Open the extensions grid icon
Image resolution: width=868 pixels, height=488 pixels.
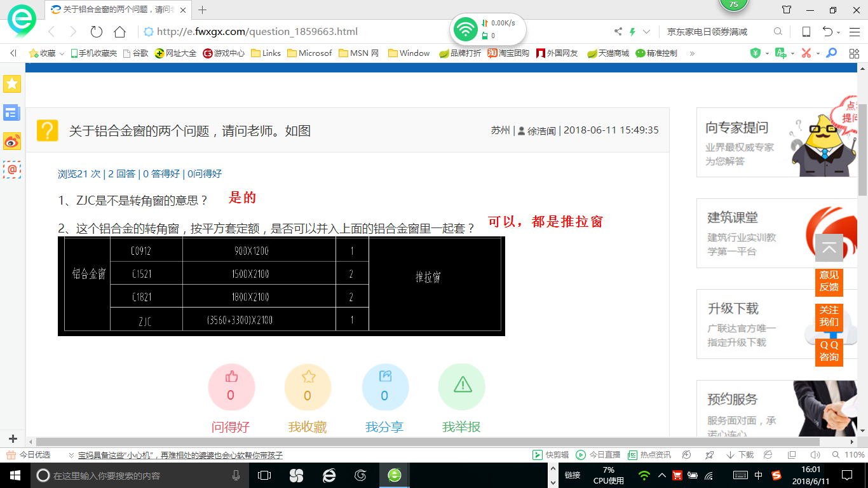(854, 53)
